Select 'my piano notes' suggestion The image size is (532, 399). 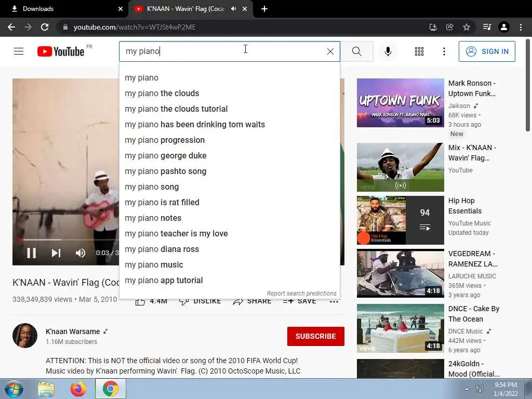click(x=229, y=218)
